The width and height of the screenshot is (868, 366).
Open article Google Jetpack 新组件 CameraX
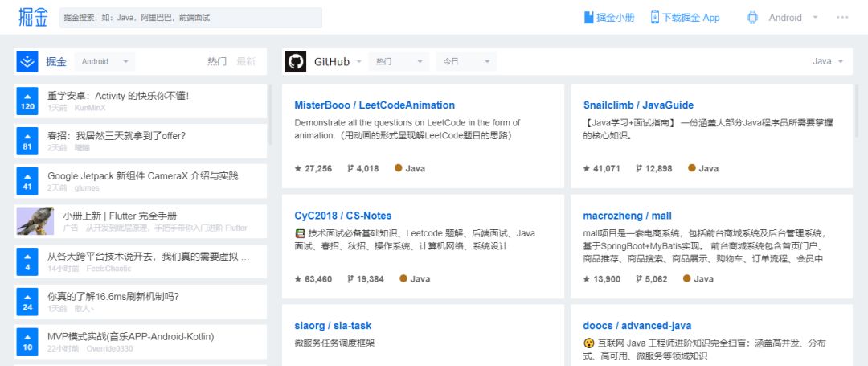coord(143,176)
